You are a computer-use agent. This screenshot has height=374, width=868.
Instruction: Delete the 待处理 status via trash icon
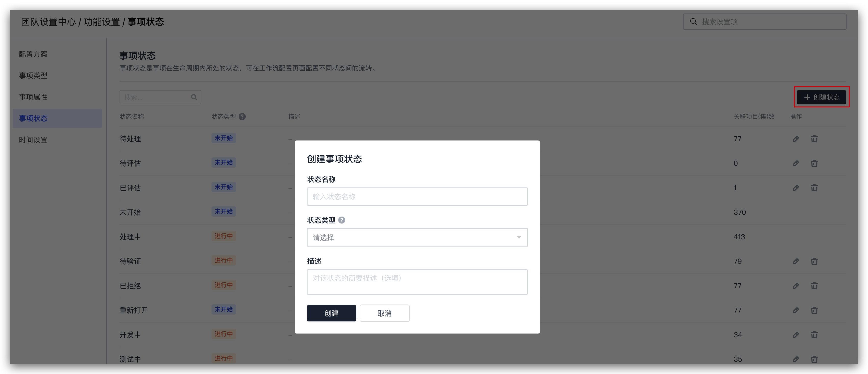814,139
